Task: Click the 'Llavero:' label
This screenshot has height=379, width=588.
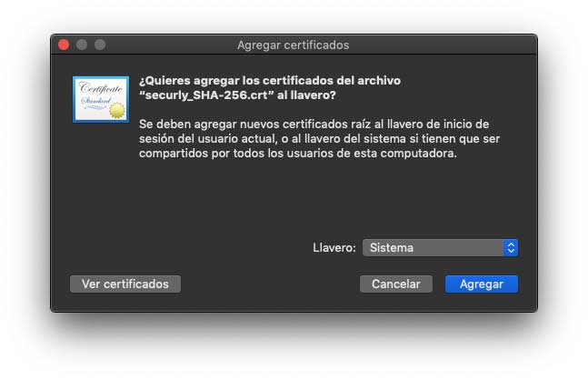Action: coord(334,248)
